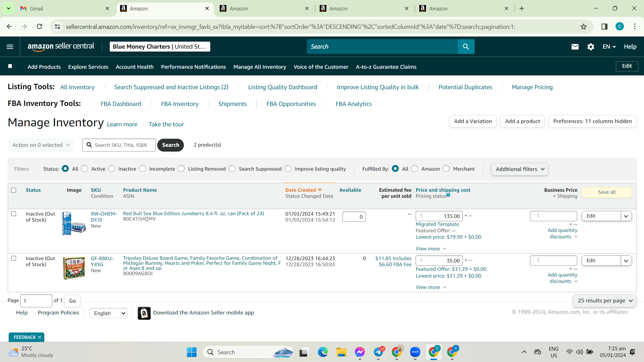Open the Chrome profile avatar
Viewport: 644px width, 362px height.
pos(620,26)
